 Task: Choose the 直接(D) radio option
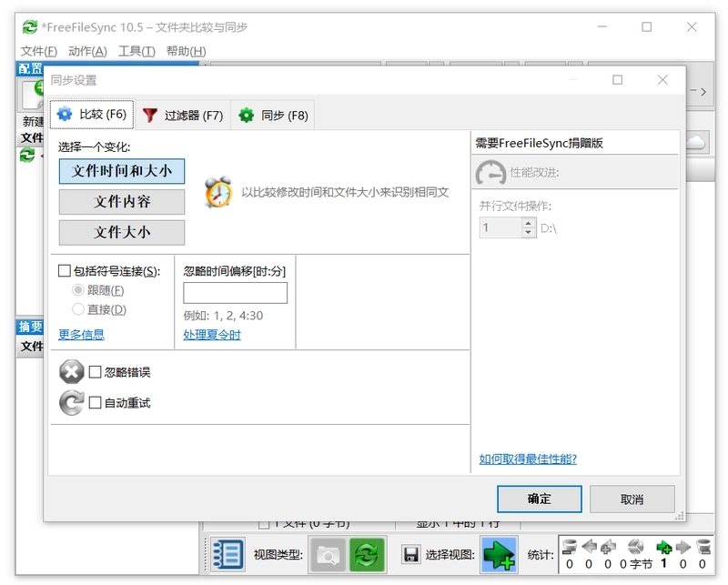point(78,309)
